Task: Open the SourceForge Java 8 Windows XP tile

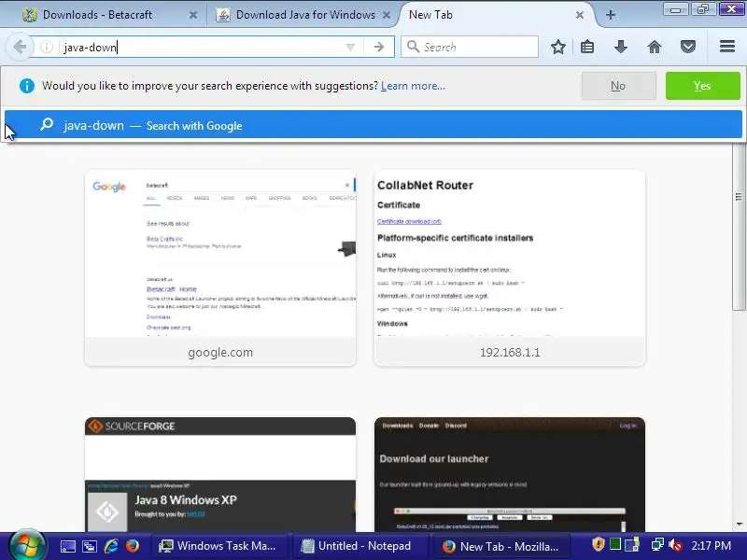Action: [x=220, y=474]
